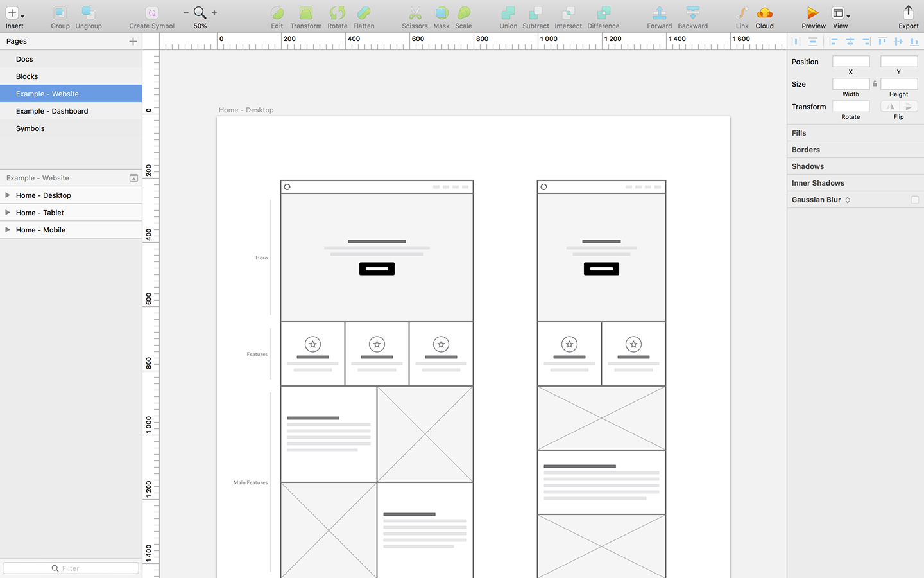
Task: Click the Rotate transform field
Action: coord(851,107)
